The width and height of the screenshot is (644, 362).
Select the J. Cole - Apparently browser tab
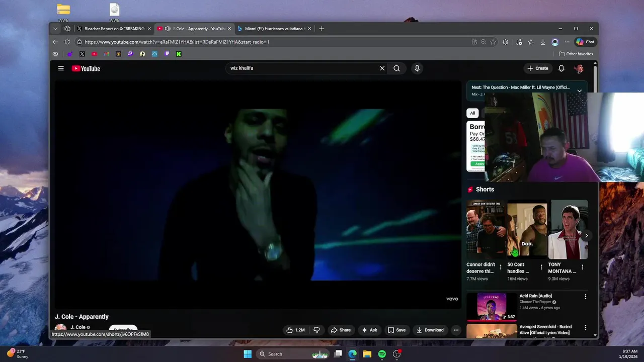pyautogui.click(x=194, y=29)
